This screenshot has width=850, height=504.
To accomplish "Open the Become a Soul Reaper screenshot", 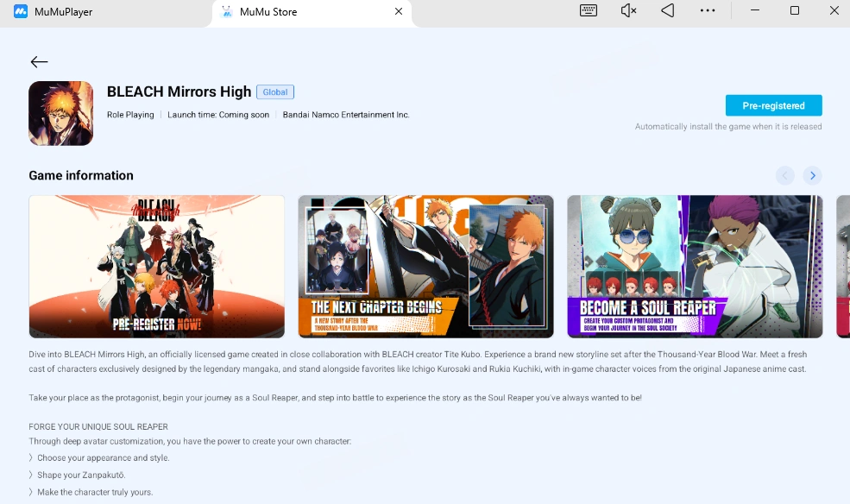I will (x=695, y=267).
